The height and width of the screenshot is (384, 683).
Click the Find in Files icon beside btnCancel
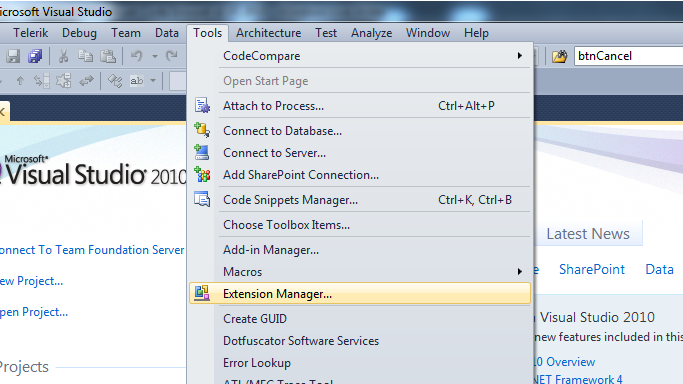(560, 56)
